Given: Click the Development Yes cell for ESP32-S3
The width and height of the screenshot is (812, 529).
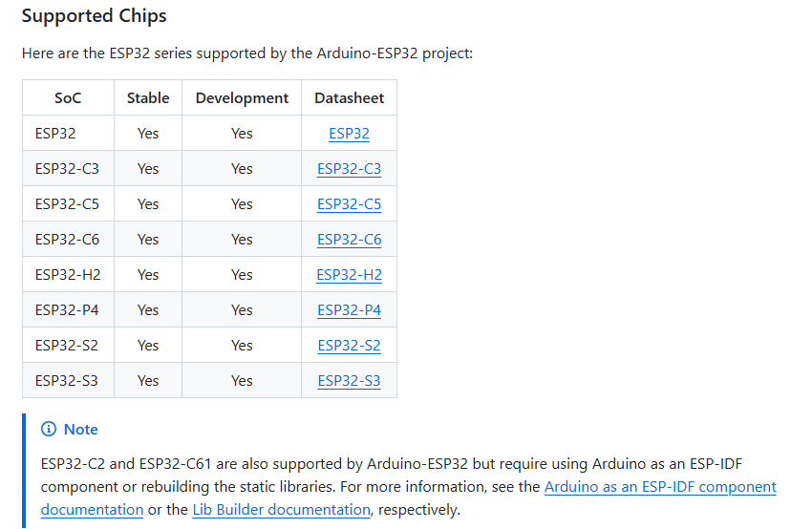Looking at the screenshot, I should click(x=242, y=380).
